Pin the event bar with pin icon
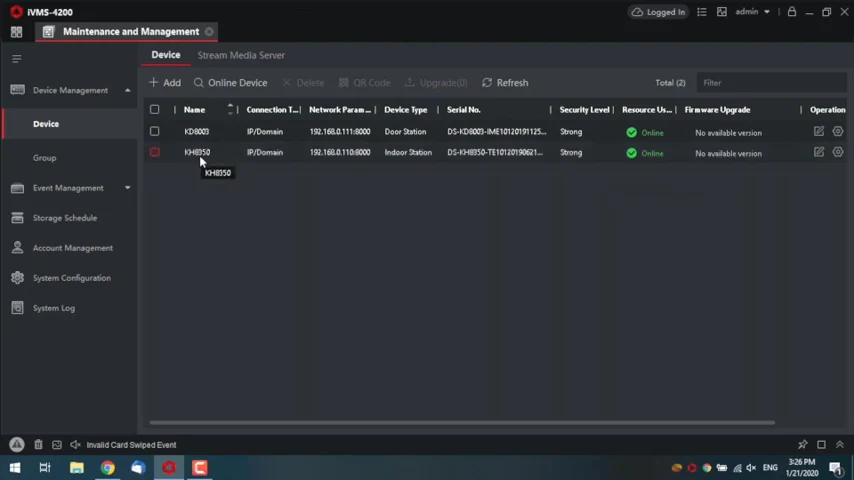This screenshot has height=480, width=854. click(802, 445)
